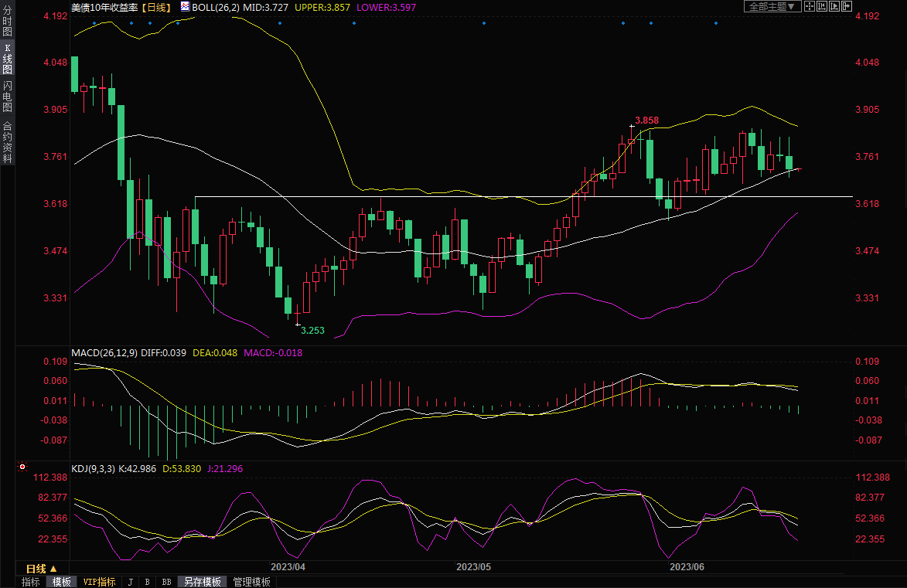Click the 3.253 low price marker
The image size is (907, 588).
[x=312, y=331]
